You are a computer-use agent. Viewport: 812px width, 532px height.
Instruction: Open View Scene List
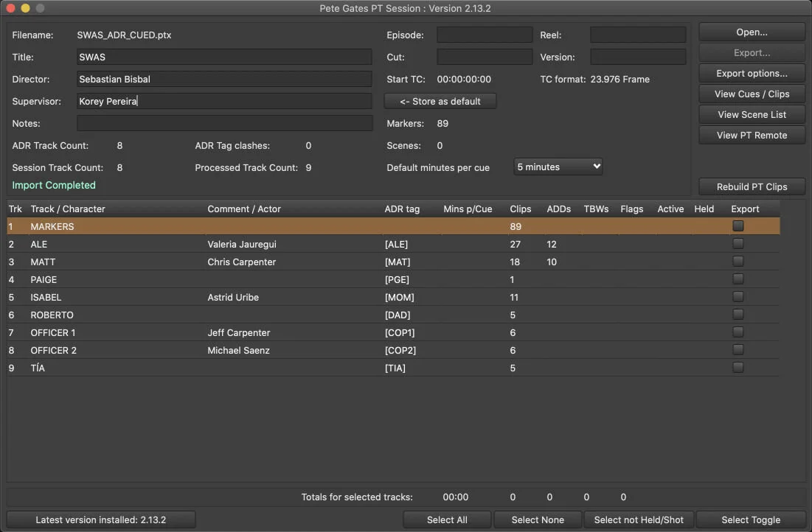click(x=752, y=114)
